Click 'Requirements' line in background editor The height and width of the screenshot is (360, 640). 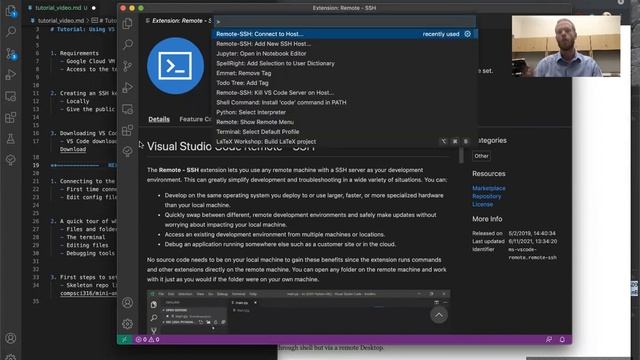point(79,53)
